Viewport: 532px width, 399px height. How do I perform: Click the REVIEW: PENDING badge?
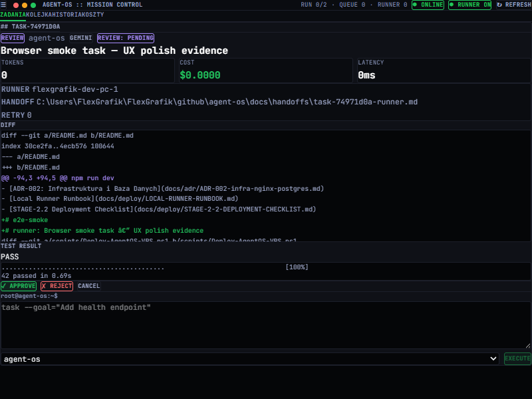tap(126, 38)
